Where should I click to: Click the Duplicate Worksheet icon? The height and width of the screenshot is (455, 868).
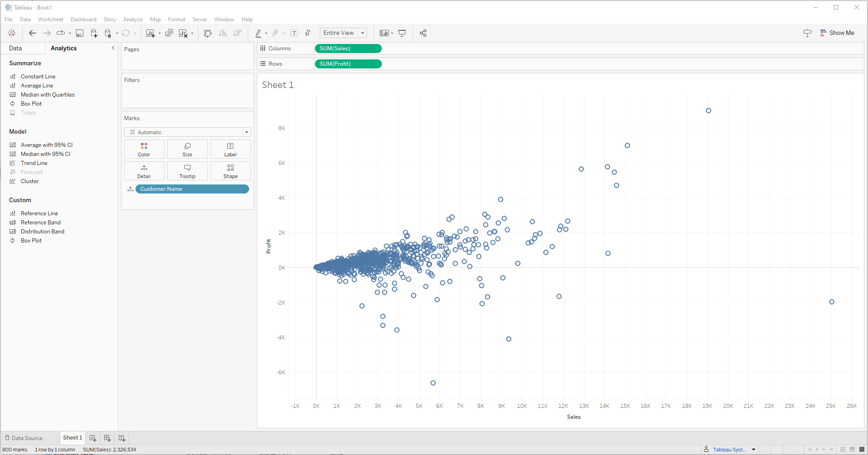169,33
